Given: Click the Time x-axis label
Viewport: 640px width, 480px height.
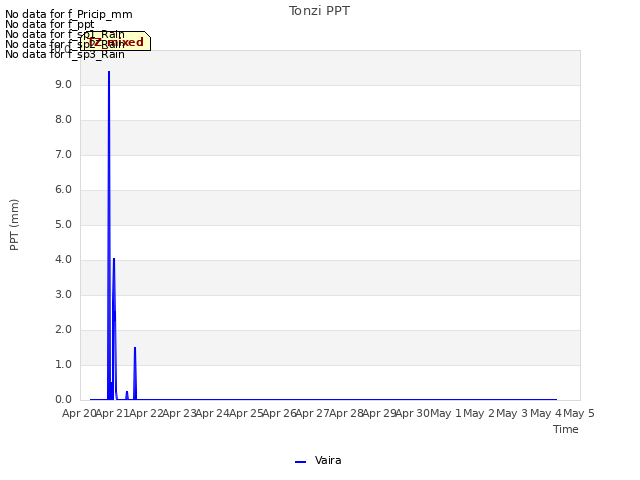Looking at the screenshot, I should (566, 429).
